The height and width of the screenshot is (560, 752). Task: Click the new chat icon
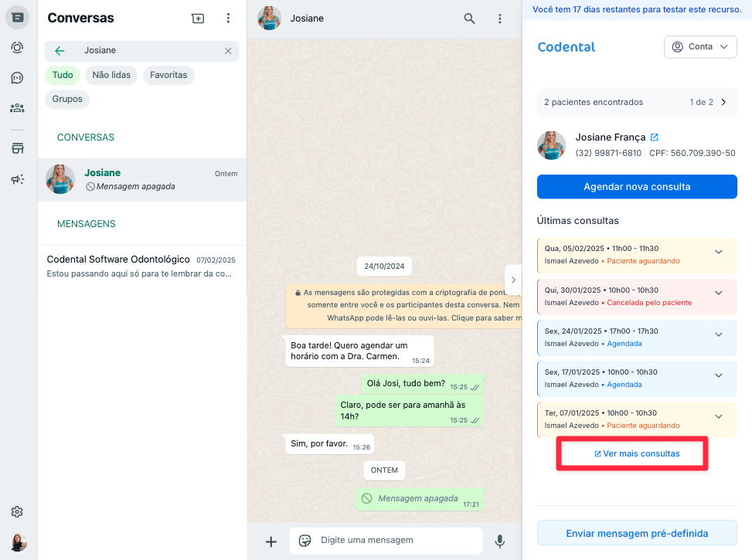[198, 19]
